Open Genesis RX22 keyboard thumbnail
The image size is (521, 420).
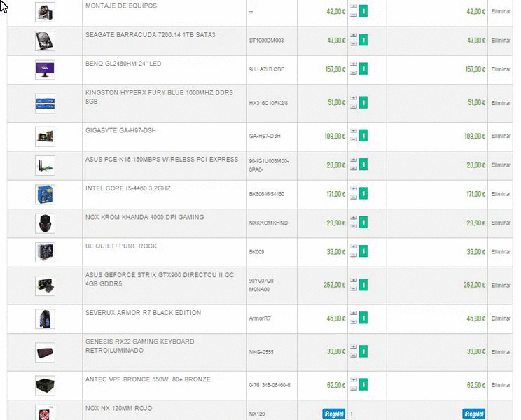tap(46, 353)
